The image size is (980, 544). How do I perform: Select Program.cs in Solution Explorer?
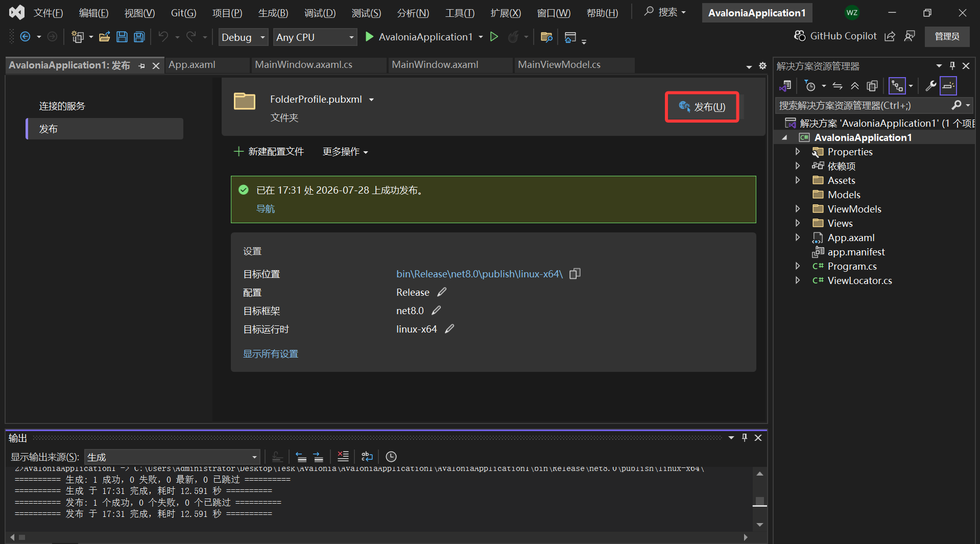[852, 266]
